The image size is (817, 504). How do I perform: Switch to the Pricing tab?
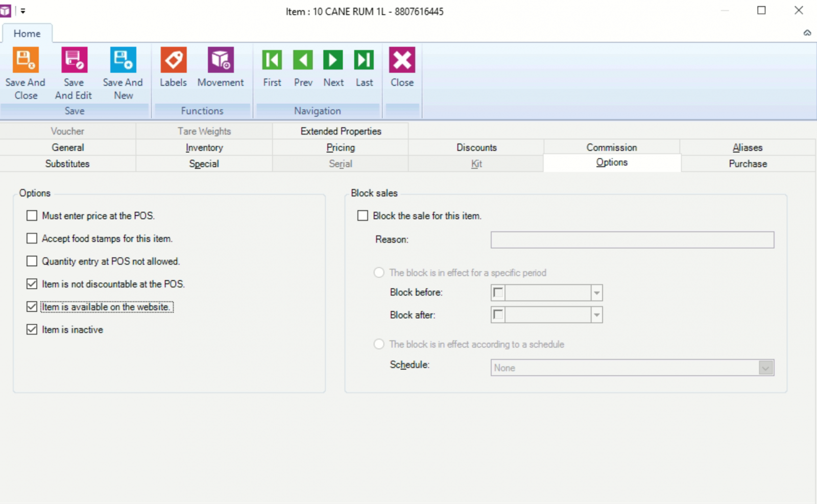[341, 148]
